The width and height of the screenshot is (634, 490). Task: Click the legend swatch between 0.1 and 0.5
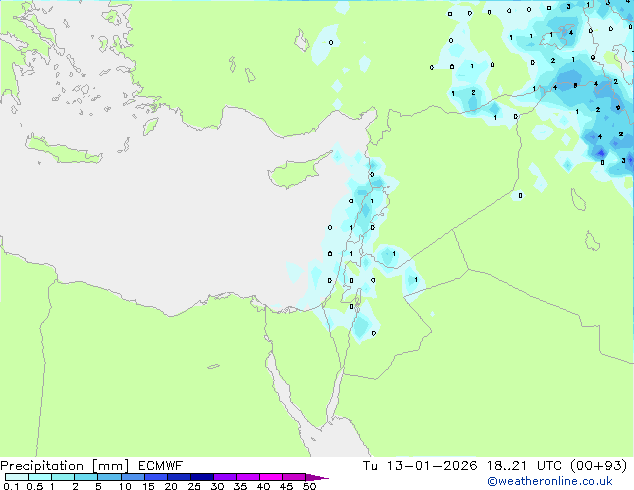pyautogui.click(x=17, y=477)
